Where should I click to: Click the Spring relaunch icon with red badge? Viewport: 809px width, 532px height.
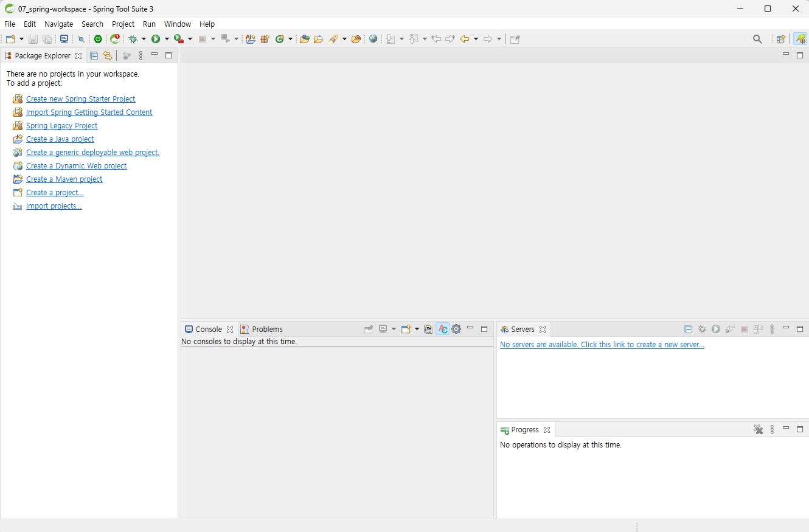coord(115,39)
